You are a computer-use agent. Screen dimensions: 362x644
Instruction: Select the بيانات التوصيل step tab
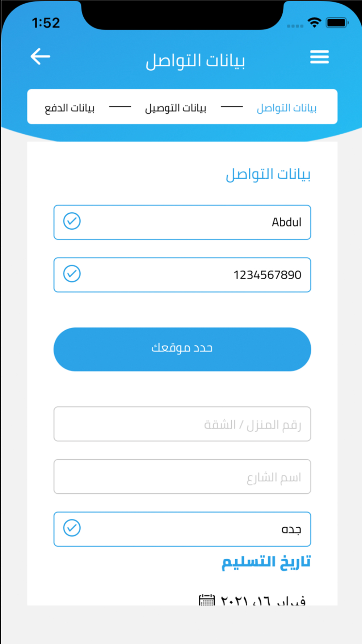176,108
